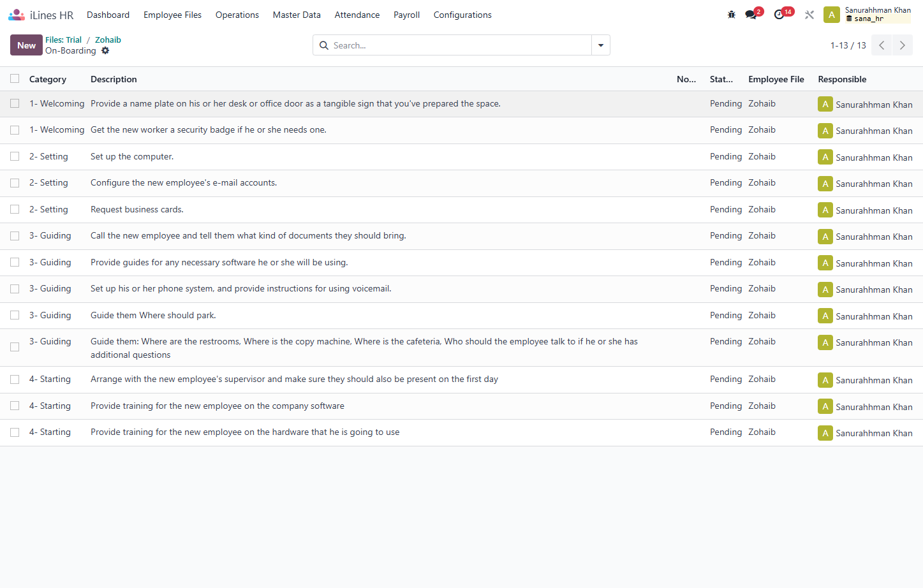This screenshot has height=588, width=923.
Task: Open the Employee Files menu
Action: click(172, 15)
